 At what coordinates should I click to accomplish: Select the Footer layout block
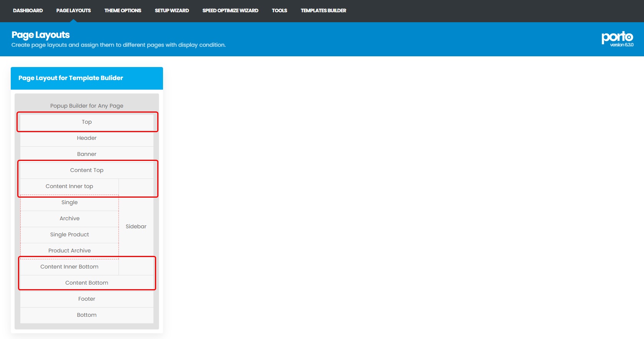coord(87,299)
